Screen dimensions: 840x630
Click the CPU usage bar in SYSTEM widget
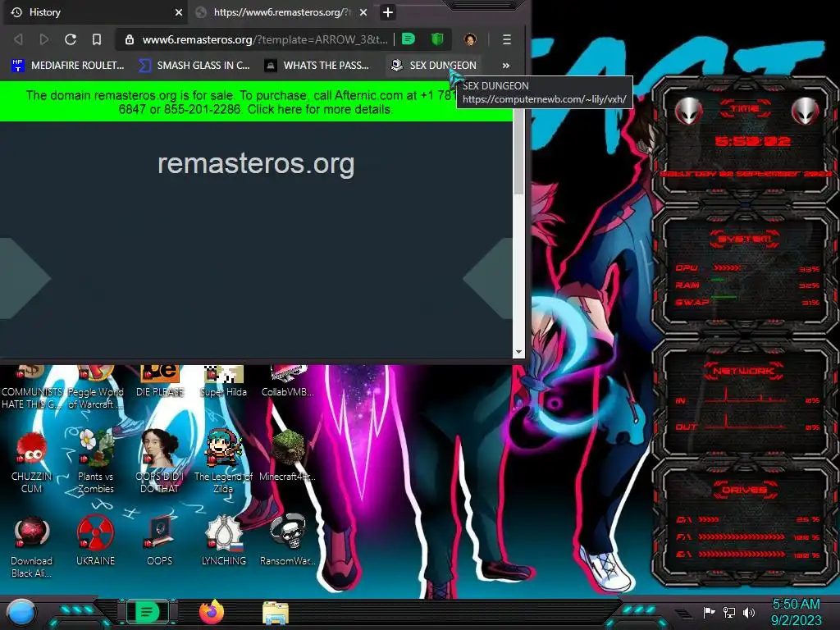728,268
